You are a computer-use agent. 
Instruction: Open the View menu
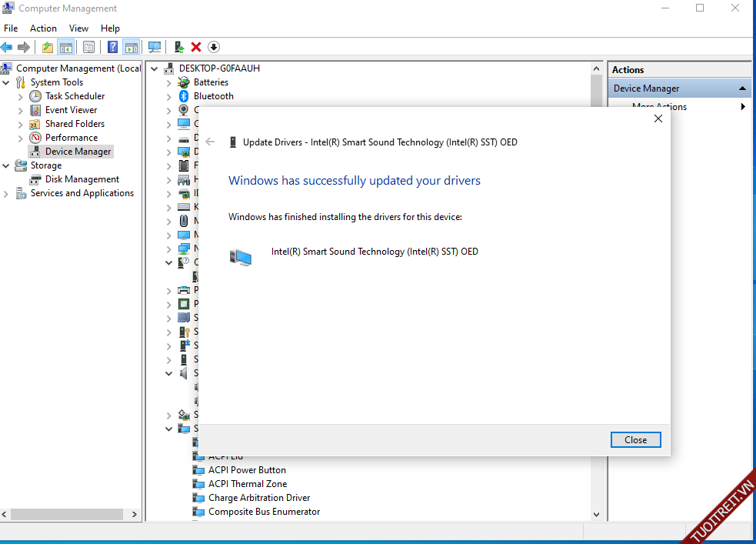coord(78,28)
